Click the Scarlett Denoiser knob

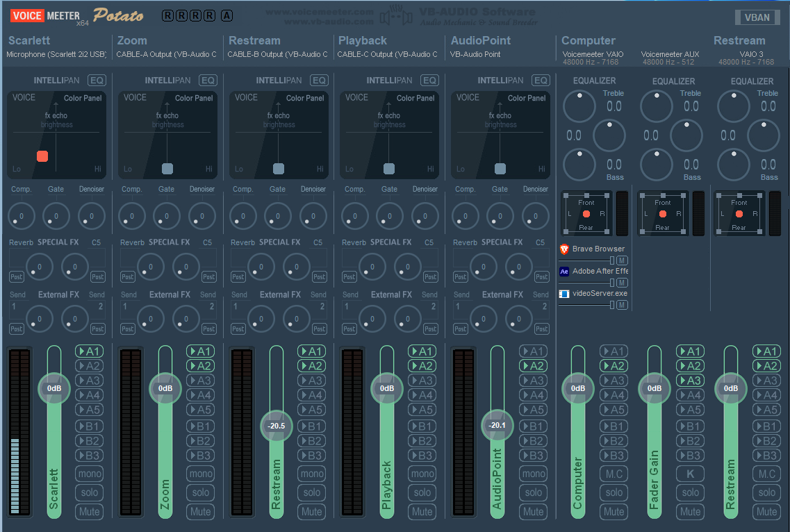pos(91,216)
